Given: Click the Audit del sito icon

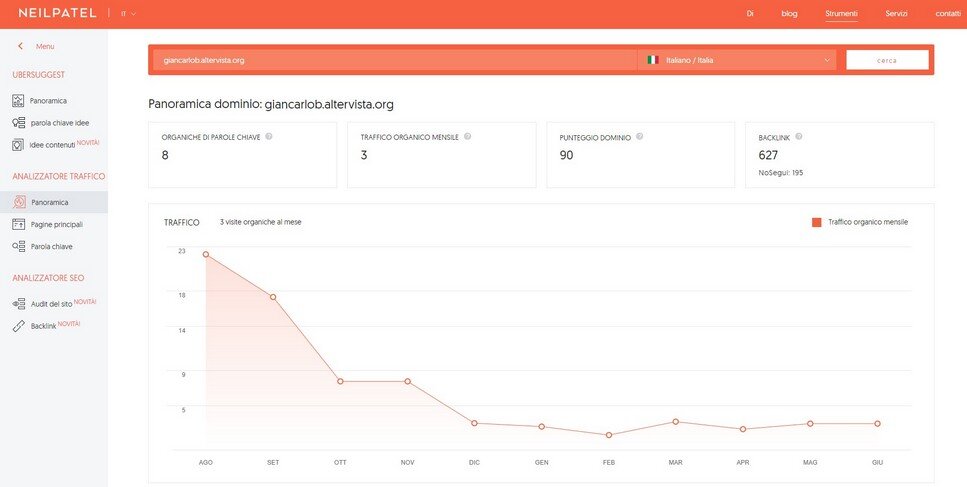Looking at the screenshot, I should point(18,303).
